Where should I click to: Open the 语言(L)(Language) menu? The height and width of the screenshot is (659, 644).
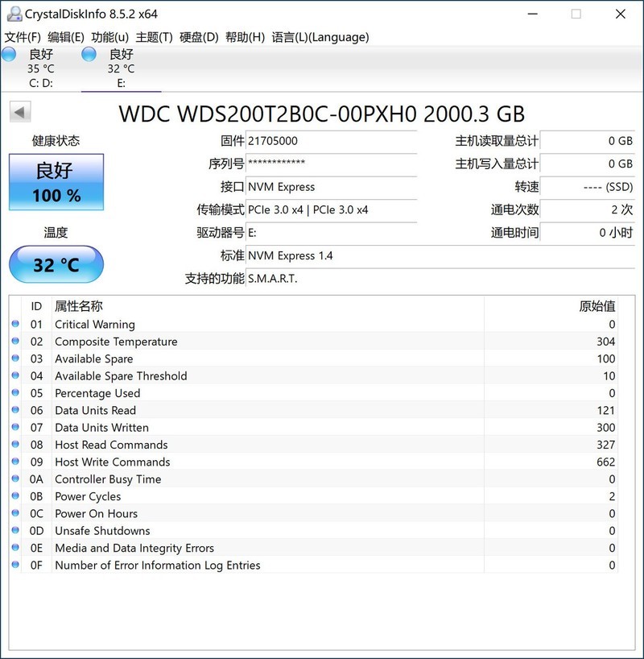pos(322,36)
